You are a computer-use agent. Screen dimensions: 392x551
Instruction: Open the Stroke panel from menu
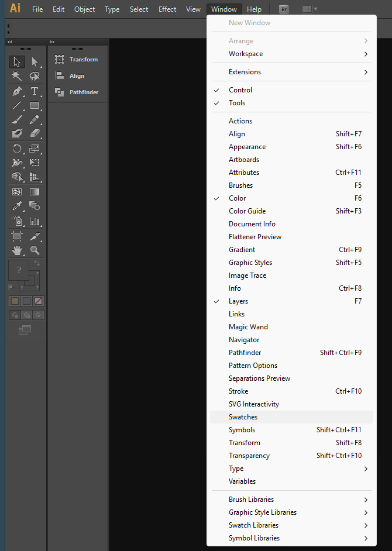291,391
